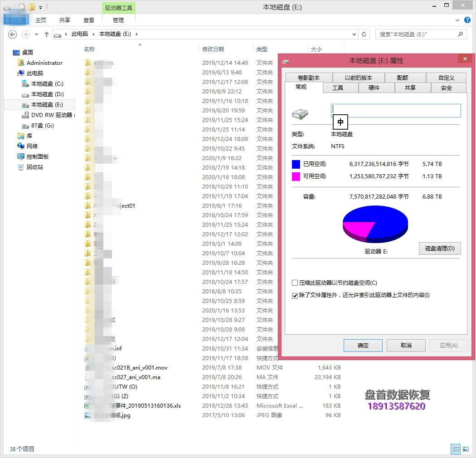The width and height of the screenshot is (476, 458).
Task: Enable compress this drive checkbox
Action: point(295,283)
